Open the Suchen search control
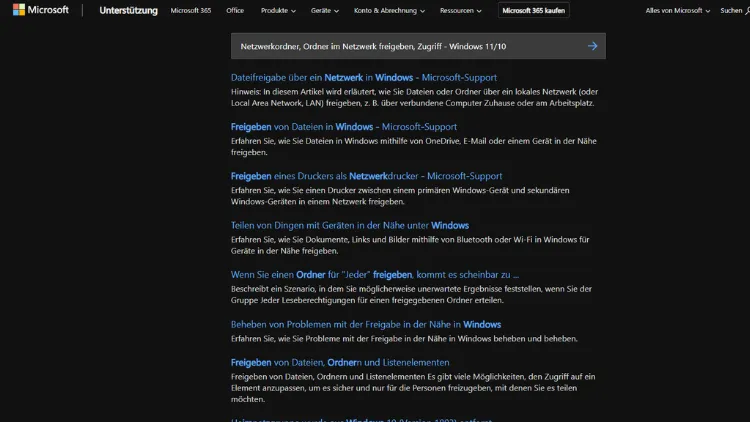The width and height of the screenshot is (750, 422). click(x=735, y=10)
